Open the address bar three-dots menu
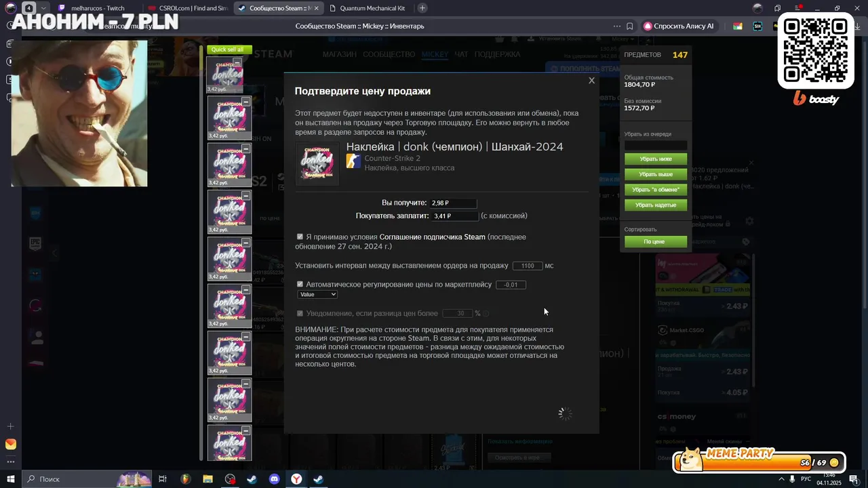868x488 pixels. [616, 26]
